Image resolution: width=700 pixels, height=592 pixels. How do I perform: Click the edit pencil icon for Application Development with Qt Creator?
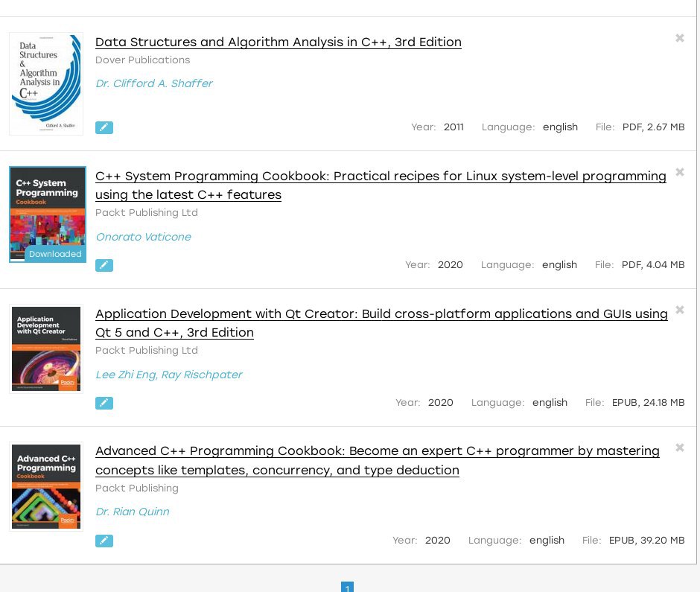coord(104,403)
